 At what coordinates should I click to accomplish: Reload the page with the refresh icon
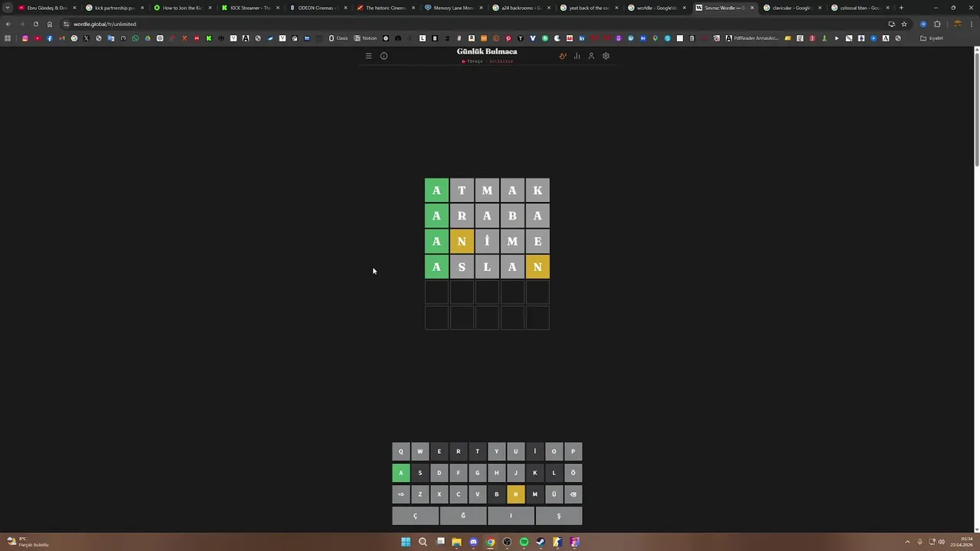coord(35,24)
